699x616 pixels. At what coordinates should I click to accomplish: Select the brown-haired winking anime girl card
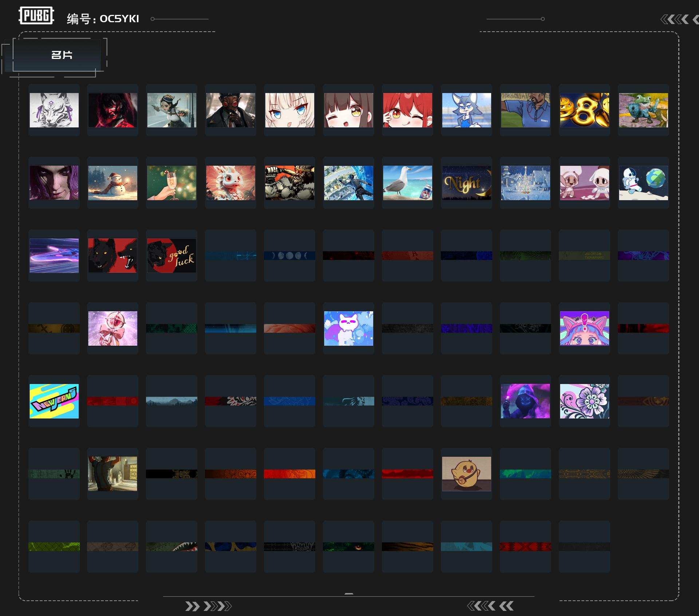pos(349,110)
